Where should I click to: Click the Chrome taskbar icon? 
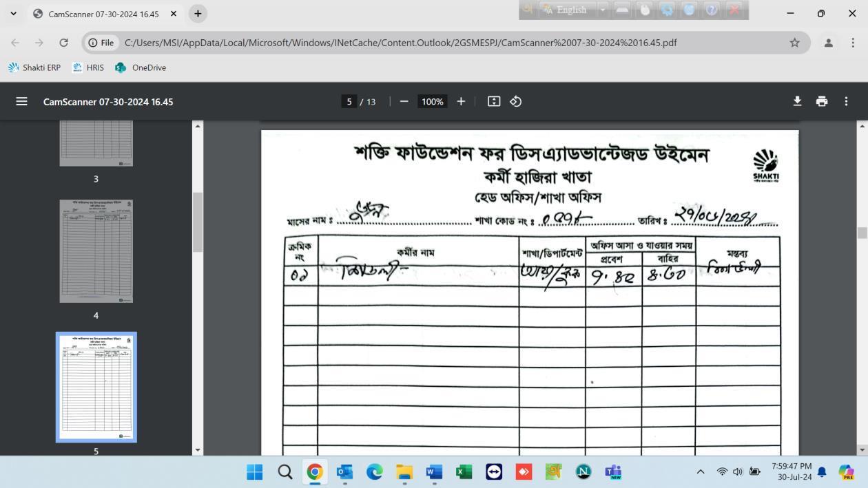coord(315,471)
